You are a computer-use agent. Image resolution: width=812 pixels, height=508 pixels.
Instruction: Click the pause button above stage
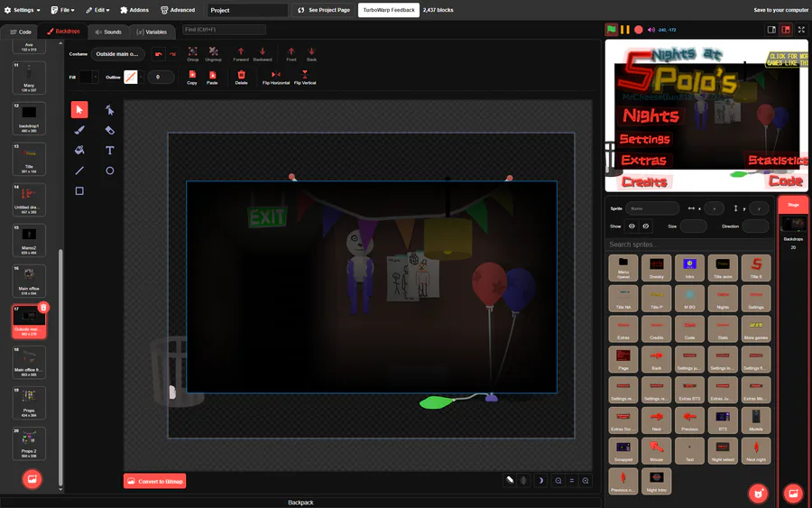[x=625, y=30]
